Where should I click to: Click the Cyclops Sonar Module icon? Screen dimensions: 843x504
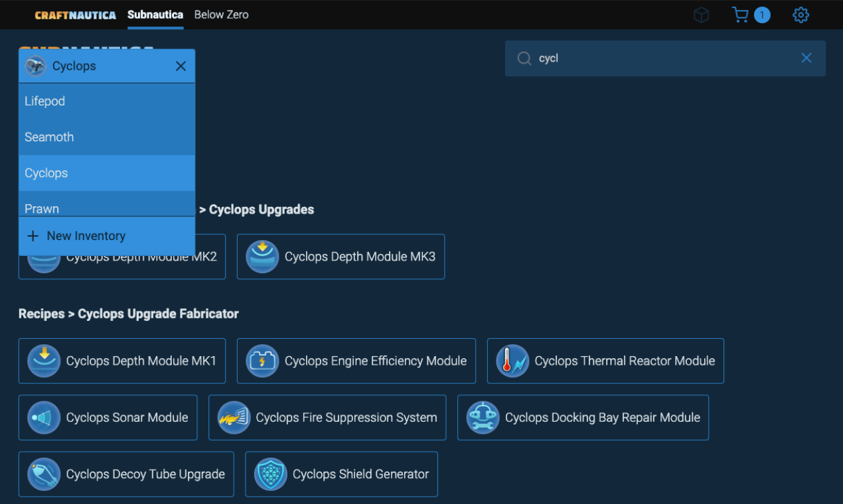pos(44,418)
